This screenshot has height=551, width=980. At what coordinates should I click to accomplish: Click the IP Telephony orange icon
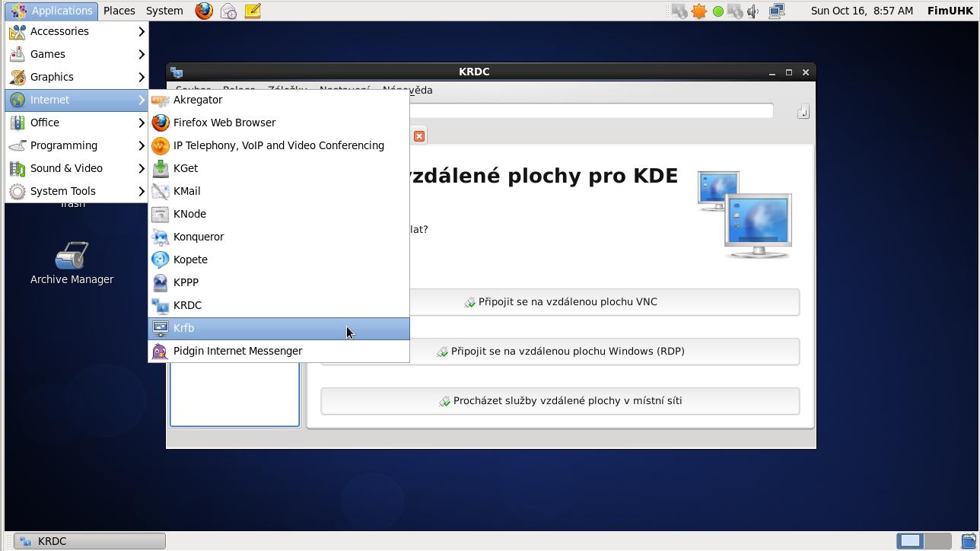161,145
